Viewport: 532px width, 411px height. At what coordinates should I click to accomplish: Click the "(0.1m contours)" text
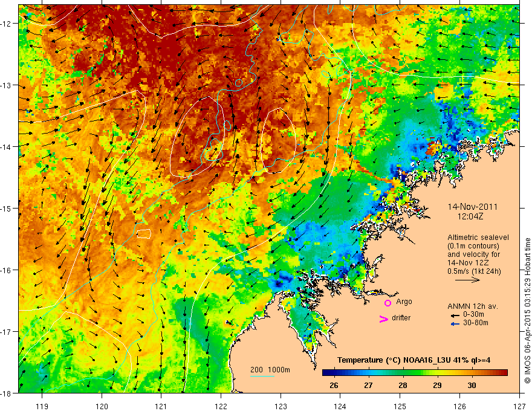473,246
